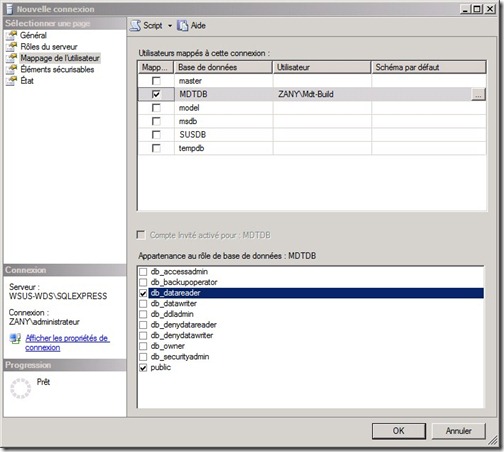Select the MDTDB database name cell

(223, 94)
